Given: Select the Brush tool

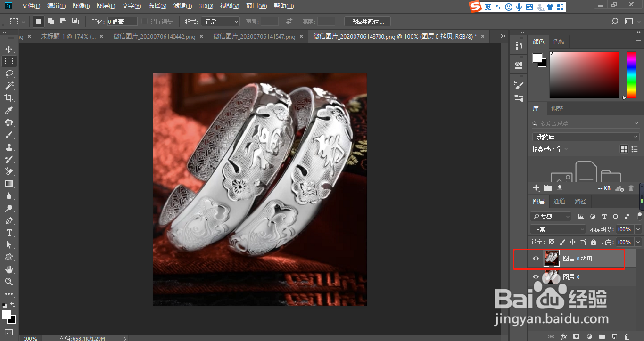Looking at the screenshot, I should point(9,135).
